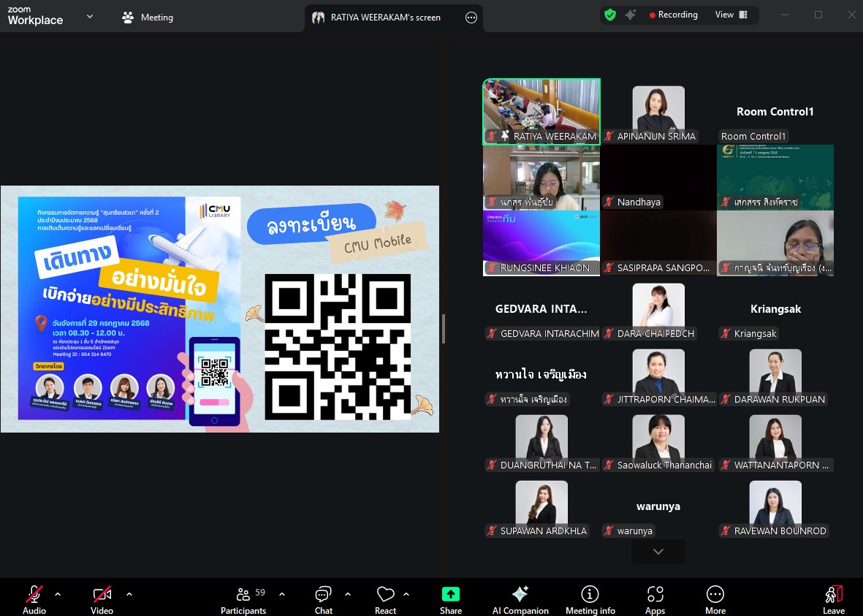Expand Video options arrow
This screenshot has height=616, width=863.
[129, 594]
